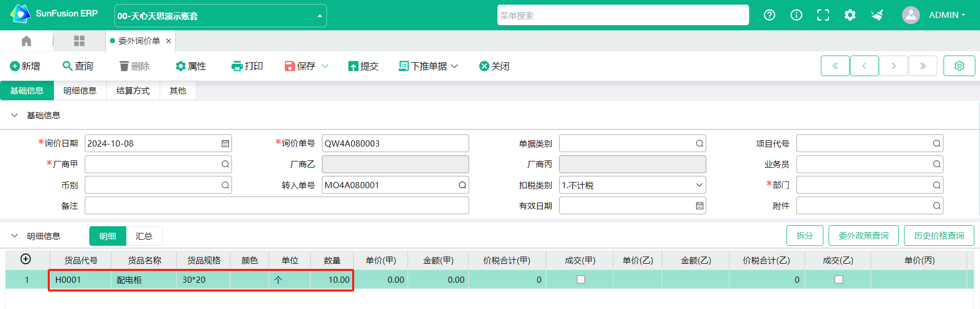The height and width of the screenshot is (309, 980).
Task: Expand the 扣税类别 dropdown
Action: tap(699, 185)
